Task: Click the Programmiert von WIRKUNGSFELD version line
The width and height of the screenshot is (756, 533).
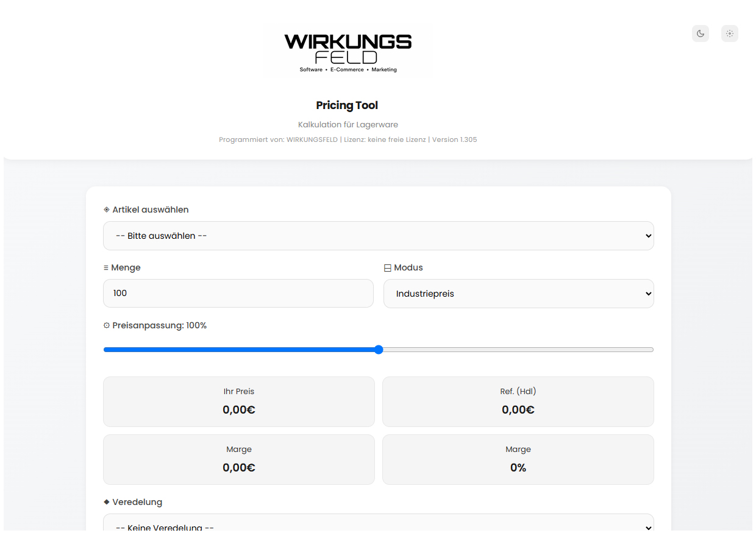Action: [348, 139]
